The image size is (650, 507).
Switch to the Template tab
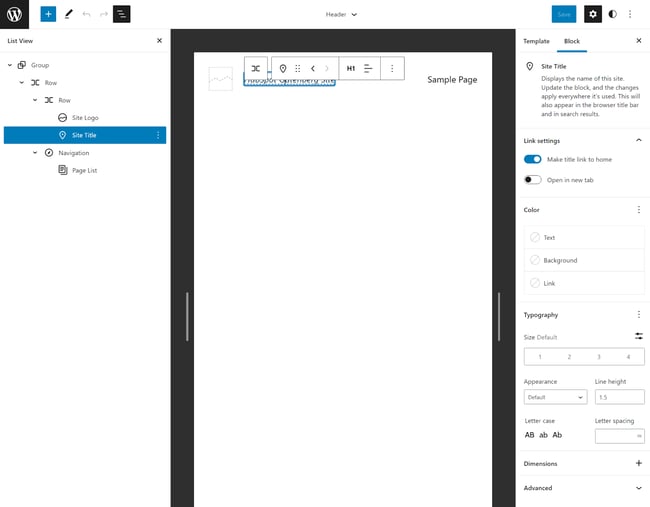pos(536,41)
